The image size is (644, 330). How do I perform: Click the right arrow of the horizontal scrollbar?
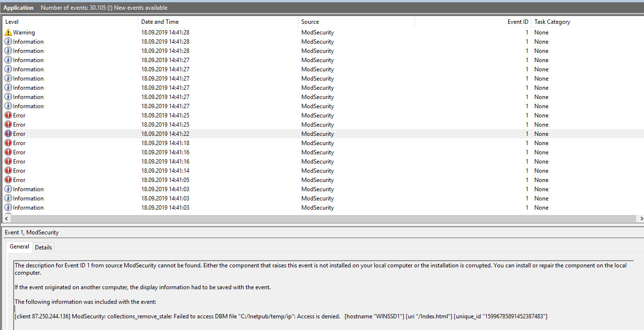coord(641,219)
